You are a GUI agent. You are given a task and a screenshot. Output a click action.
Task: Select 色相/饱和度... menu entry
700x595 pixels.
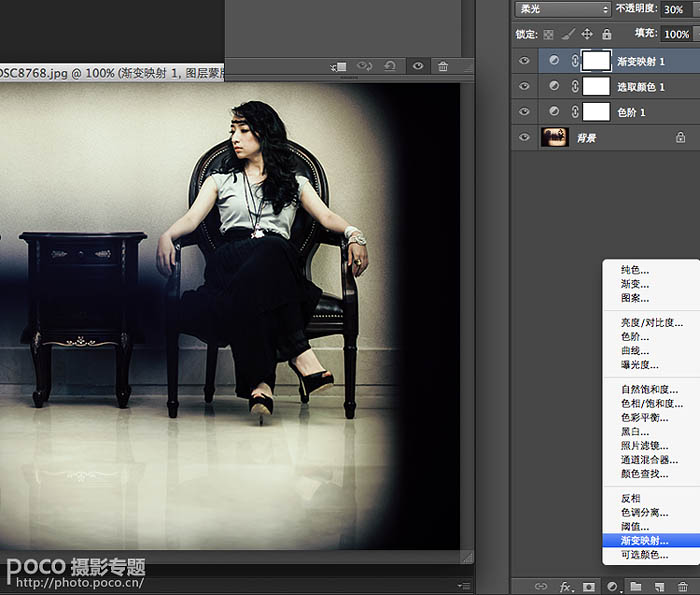[651, 404]
